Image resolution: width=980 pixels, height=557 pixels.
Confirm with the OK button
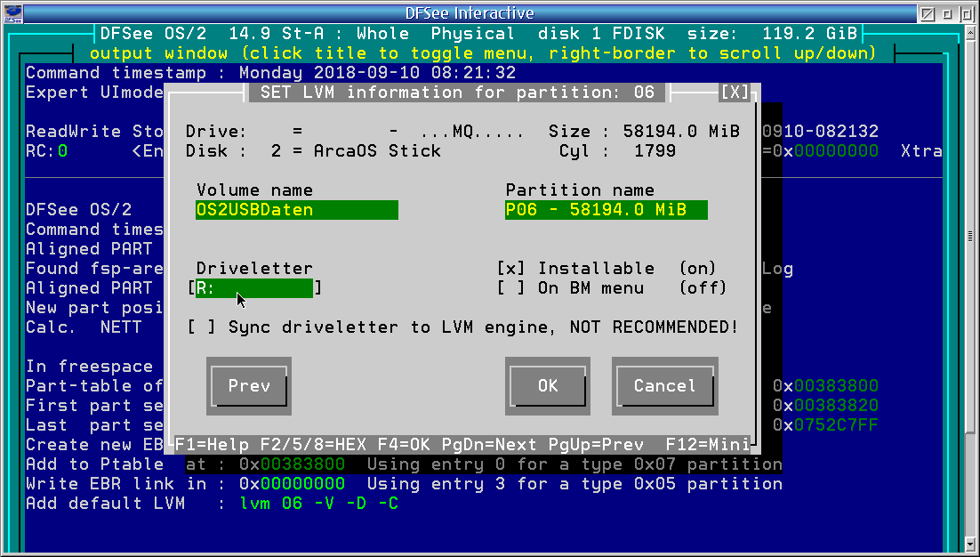coord(548,385)
